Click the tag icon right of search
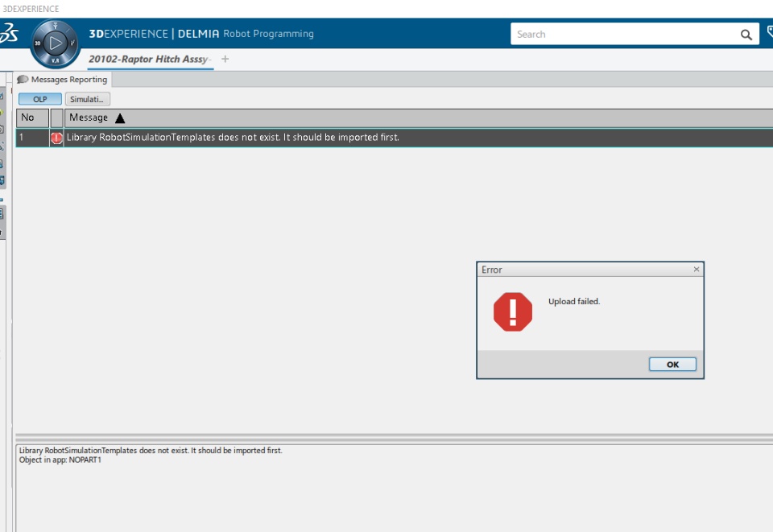Viewport: 773px width, 532px height. 770,33
